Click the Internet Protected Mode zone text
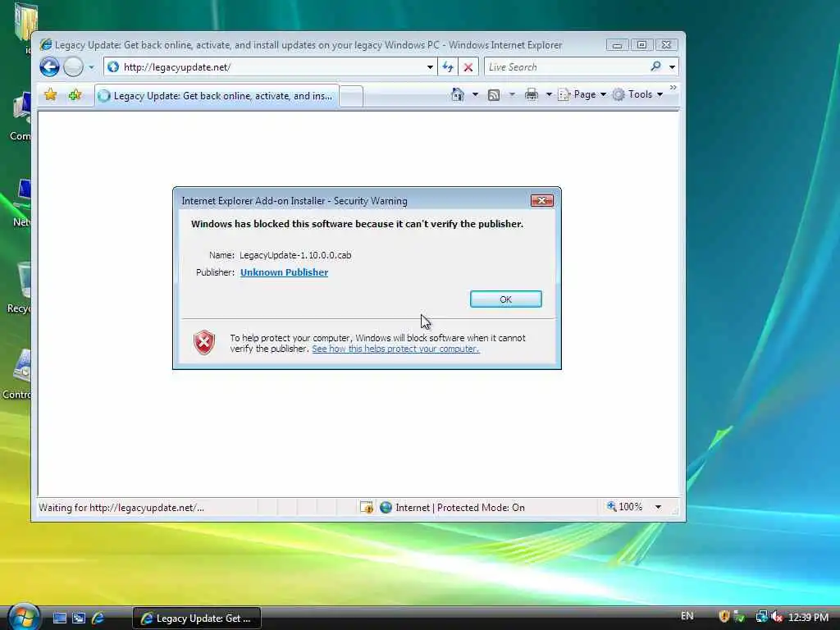Screen dimensions: 840x630 point(460,507)
